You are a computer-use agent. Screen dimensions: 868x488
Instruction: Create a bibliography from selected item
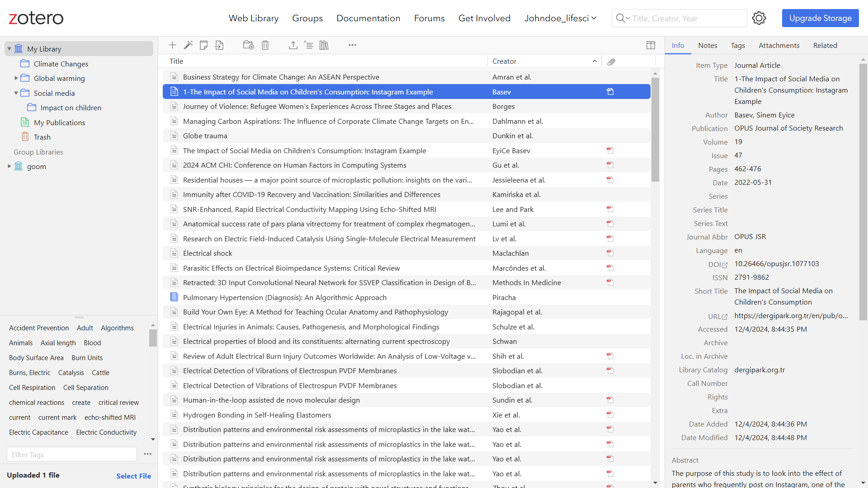(x=310, y=45)
